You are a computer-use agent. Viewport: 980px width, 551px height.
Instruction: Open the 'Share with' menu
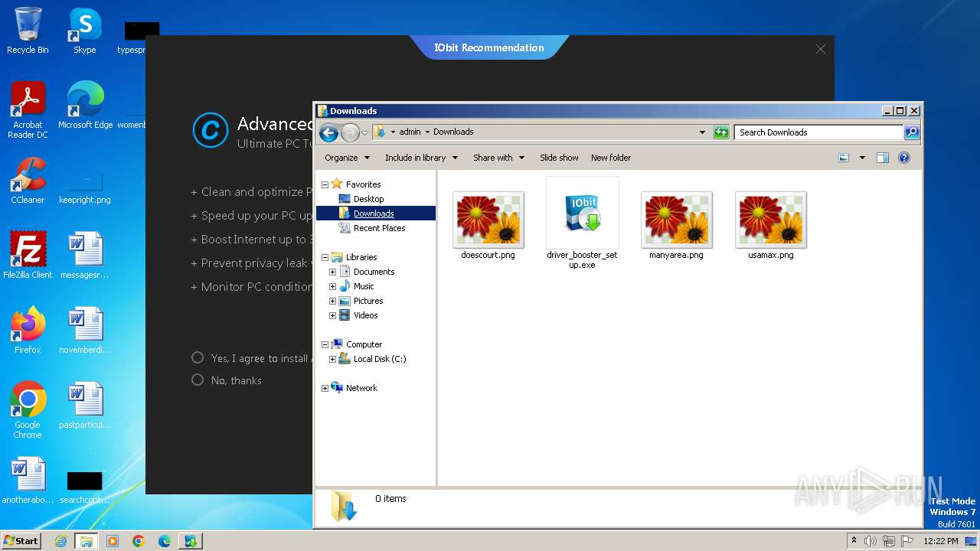pyautogui.click(x=498, y=158)
